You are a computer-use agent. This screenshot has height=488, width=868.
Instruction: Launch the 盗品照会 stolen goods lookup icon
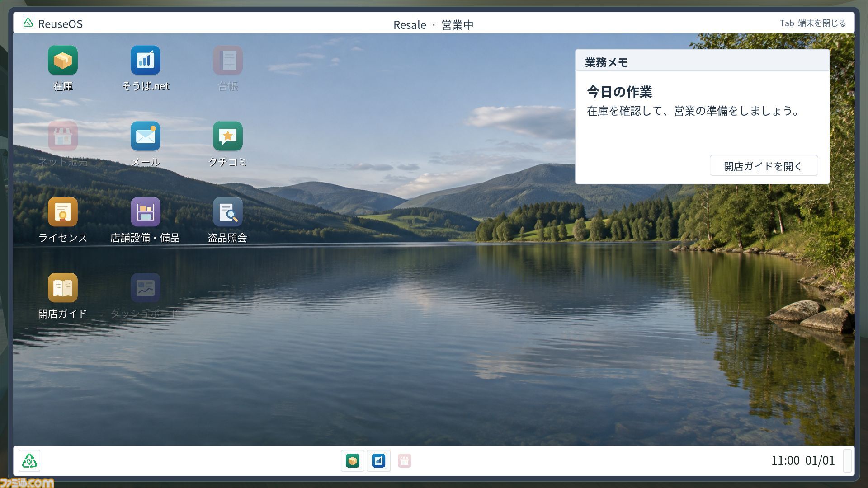pos(228,212)
